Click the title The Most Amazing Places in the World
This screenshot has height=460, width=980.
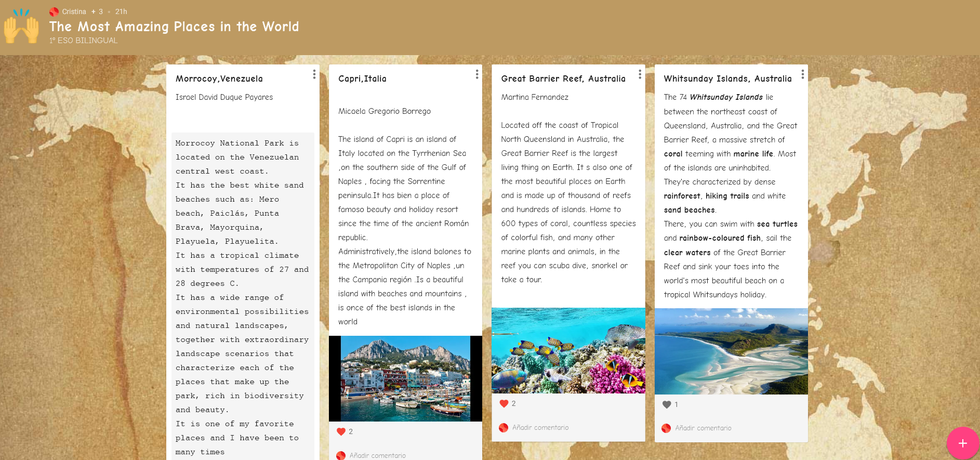(x=174, y=27)
